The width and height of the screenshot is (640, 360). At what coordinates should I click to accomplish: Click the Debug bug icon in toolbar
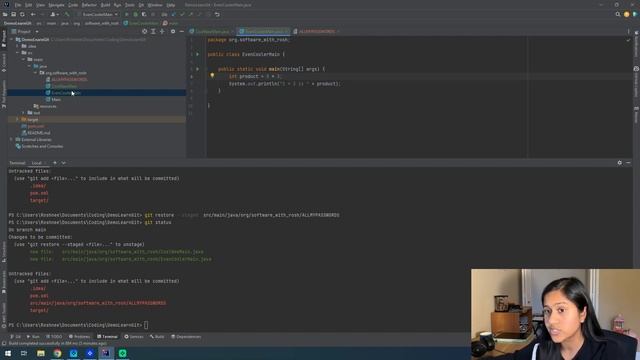point(135,14)
